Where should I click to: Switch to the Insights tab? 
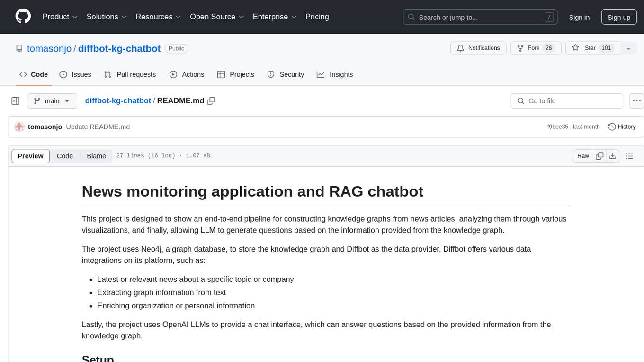pos(335,74)
